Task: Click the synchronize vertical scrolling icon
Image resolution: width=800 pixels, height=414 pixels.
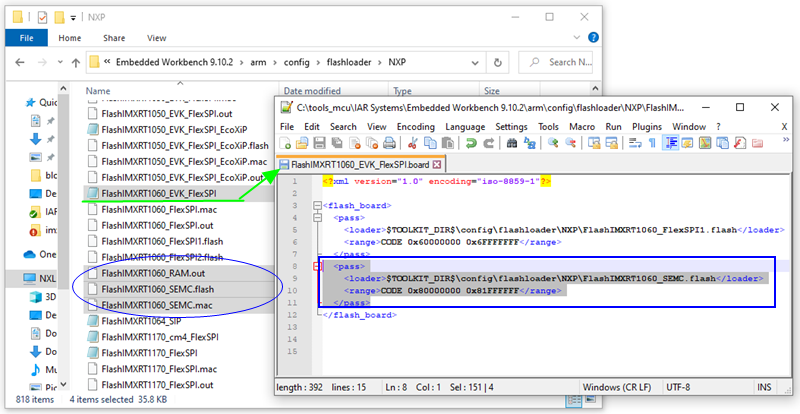Action: coord(594,143)
